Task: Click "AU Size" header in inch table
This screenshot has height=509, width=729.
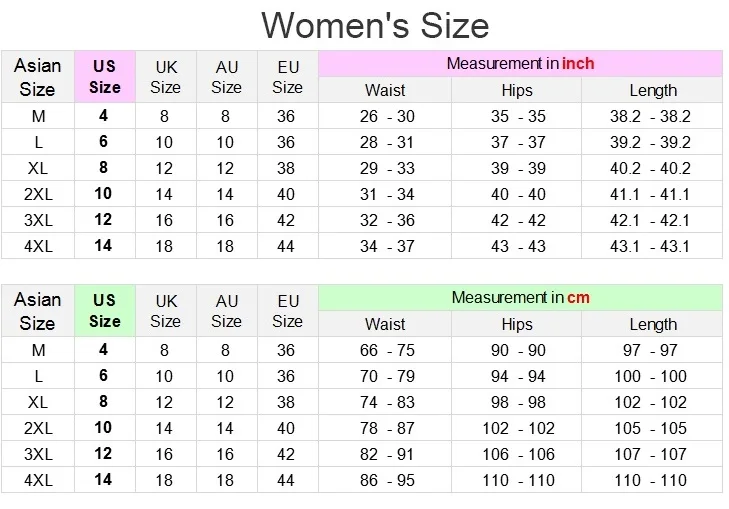Action: click(x=227, y=77)
